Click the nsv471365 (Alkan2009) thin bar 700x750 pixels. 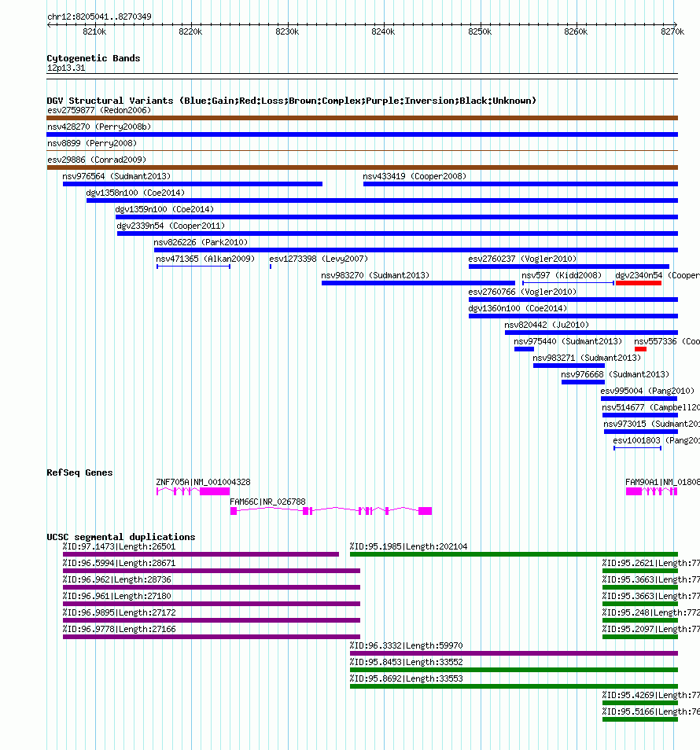tap(193, 267)
